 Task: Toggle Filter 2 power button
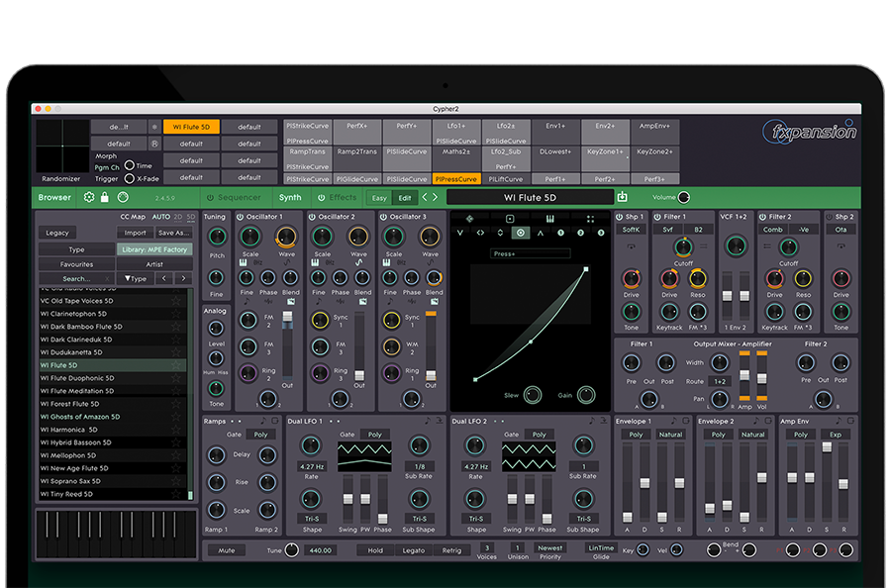tap(762, 217)
